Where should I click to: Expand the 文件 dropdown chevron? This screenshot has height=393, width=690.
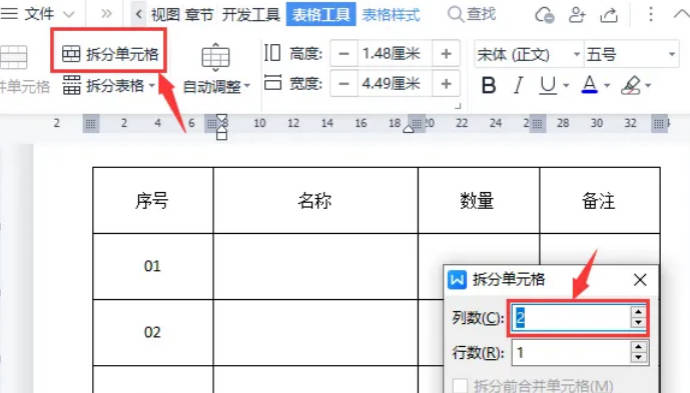69,15
